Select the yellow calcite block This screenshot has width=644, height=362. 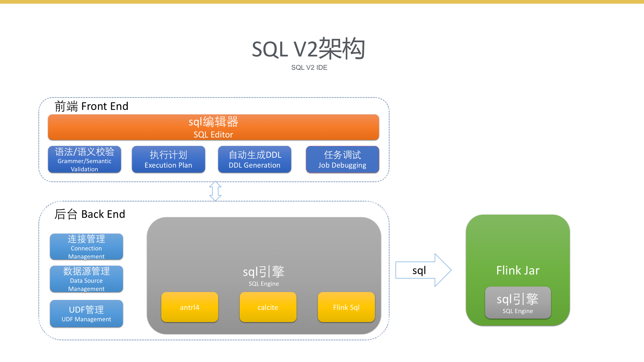pyautogui.click(x=268, y=307)
